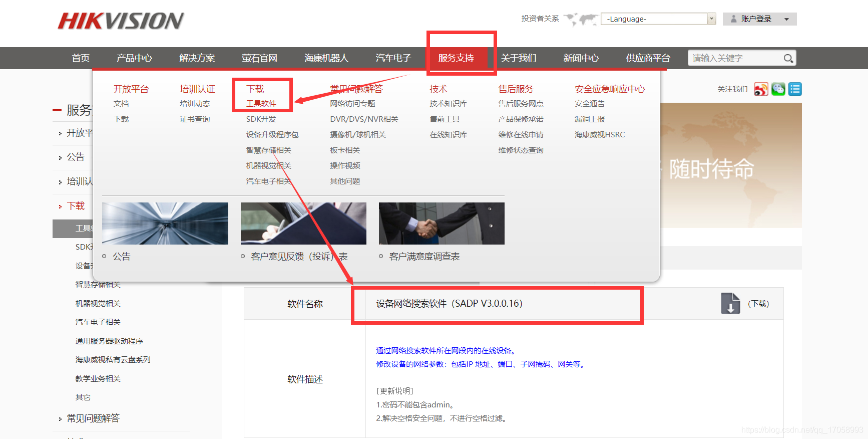Image resolution: width=868 pixels, height=439 pixels.
Task: Click 工具软件 under 下载 menu
Action: tap(261, 104)
